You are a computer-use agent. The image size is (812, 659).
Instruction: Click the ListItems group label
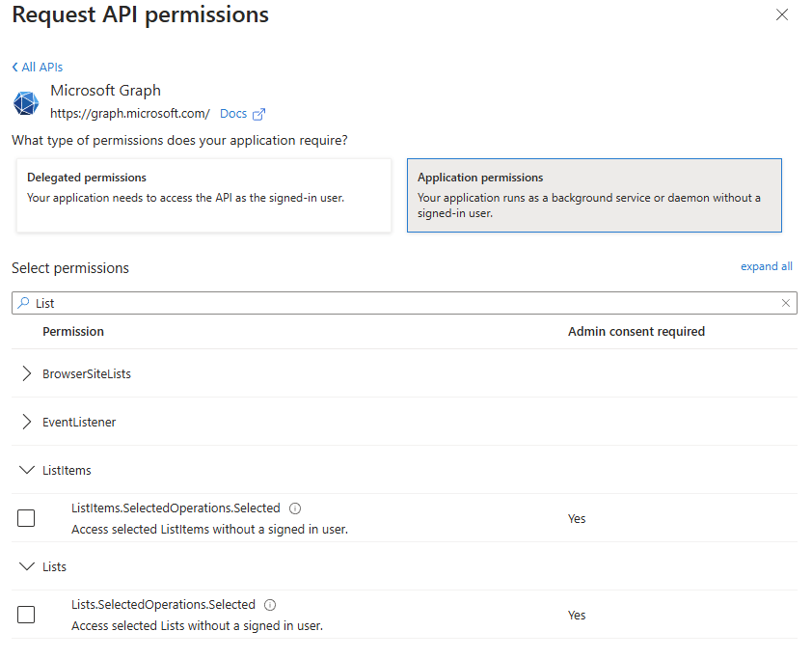click(67, 471)
